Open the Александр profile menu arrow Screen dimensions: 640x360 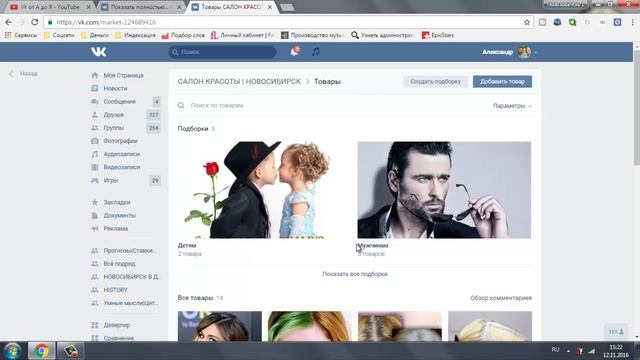536,52
